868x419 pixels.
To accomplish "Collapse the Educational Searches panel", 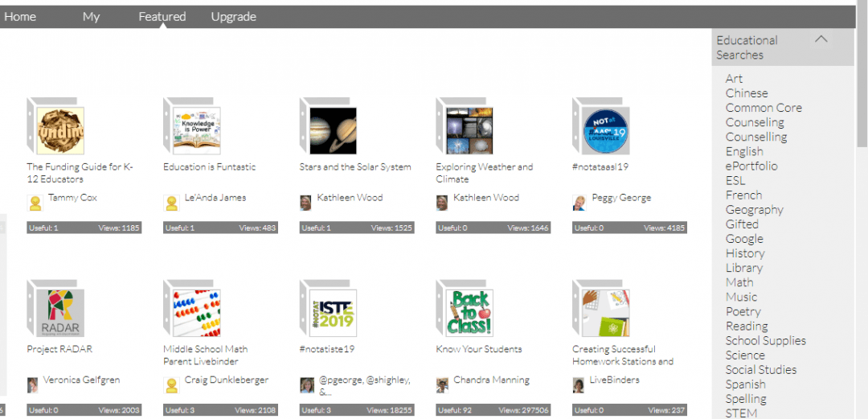I will (x=821, y=39).
